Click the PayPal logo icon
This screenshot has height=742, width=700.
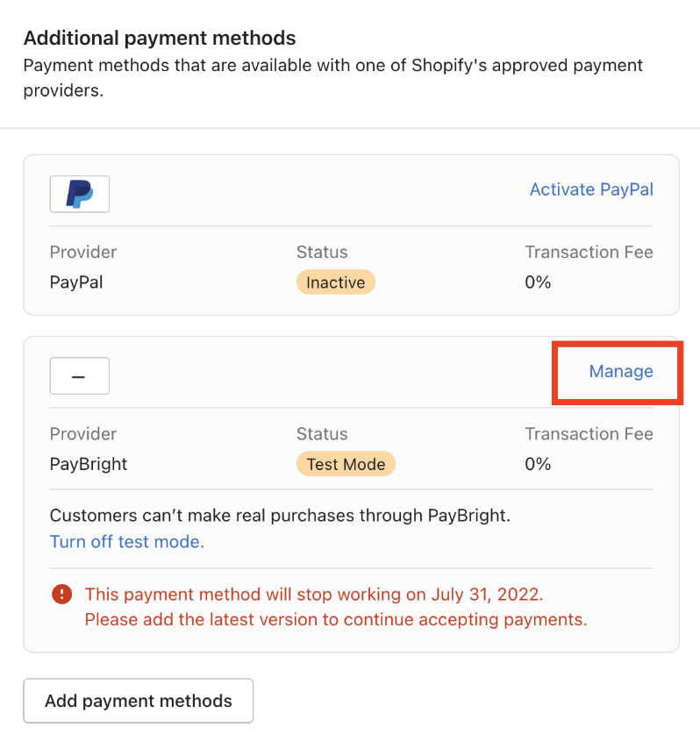[x=79, y=194]
